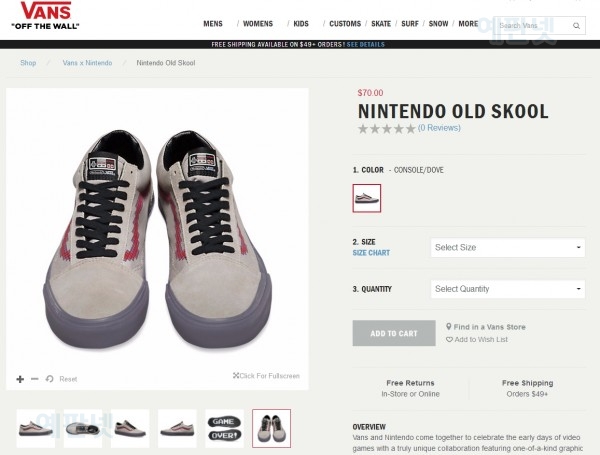The height and width of the screenshot is (455, 600).
Task: Click Add to Wish List text
Action: [x=481, y=339]
